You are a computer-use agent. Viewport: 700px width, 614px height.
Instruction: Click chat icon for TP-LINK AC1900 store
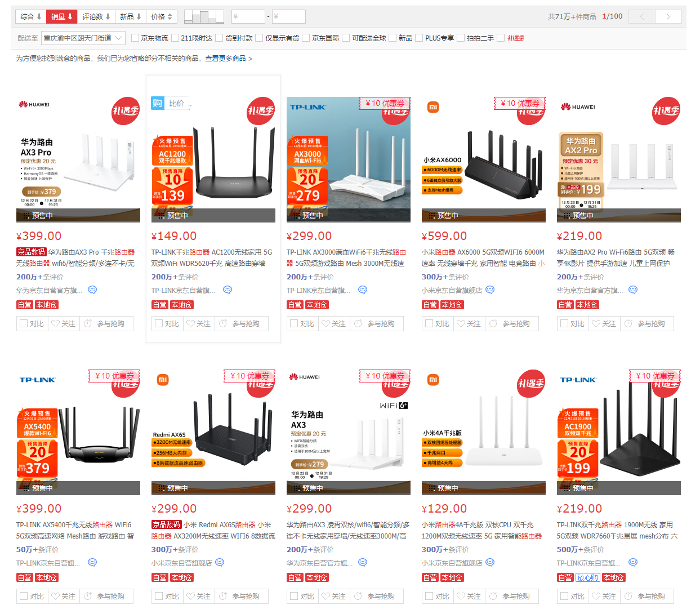click(x=633, y=563)
